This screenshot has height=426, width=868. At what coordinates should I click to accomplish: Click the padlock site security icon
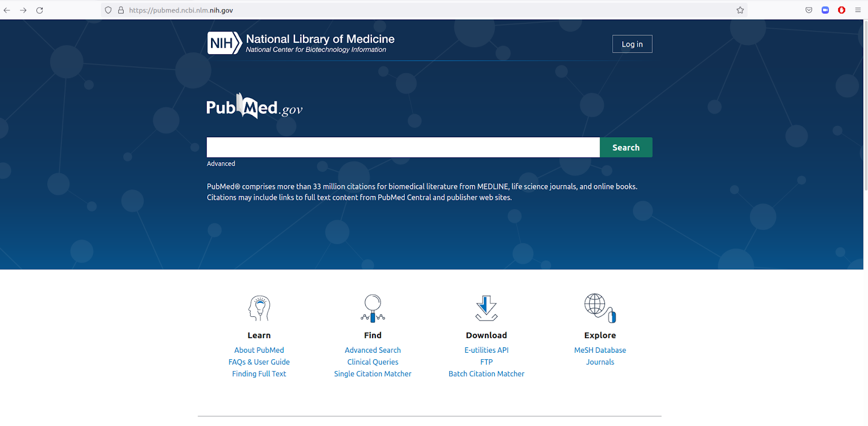point(121,10)
